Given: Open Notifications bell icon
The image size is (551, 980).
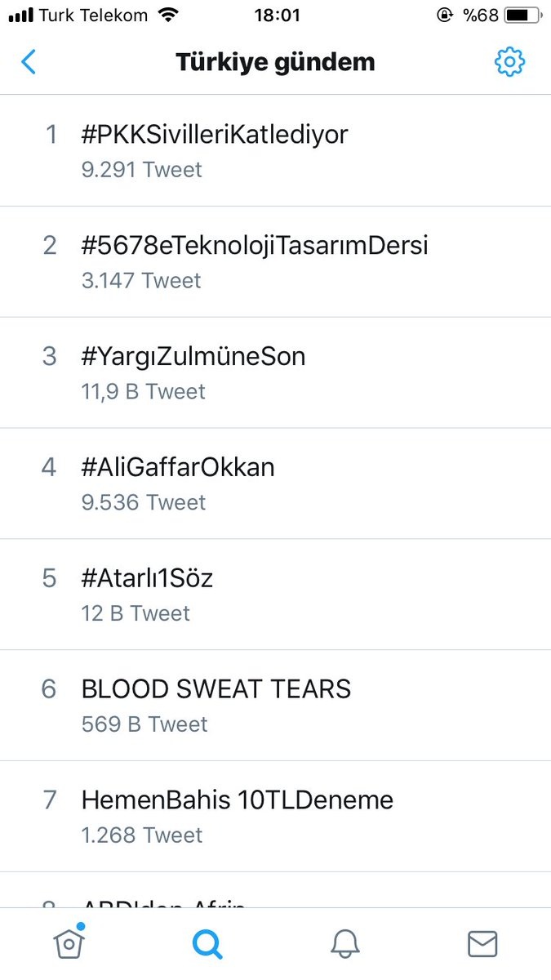Looking at the screenshot, I should click(344, 943).
